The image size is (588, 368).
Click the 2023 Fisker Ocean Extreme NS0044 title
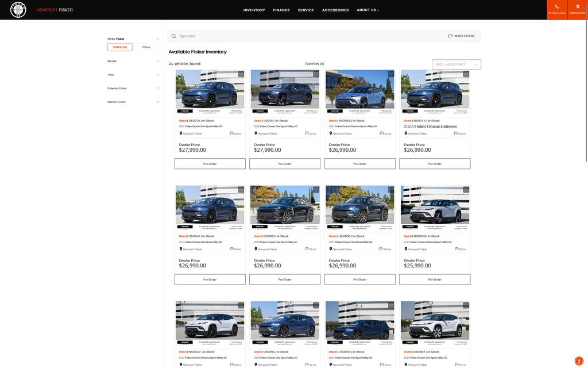(x=430, y=126)
